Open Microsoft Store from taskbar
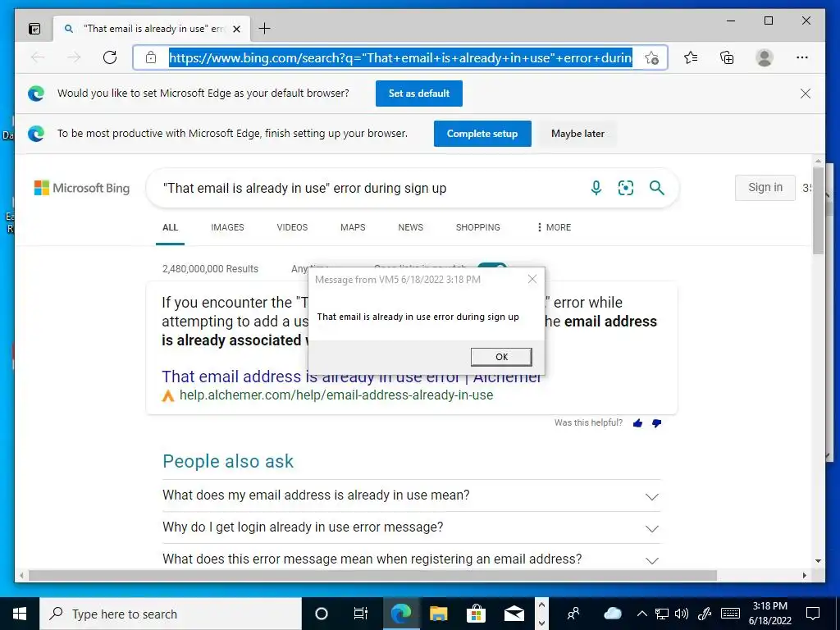This screenshot has width=840, height=630. (476, 614)
